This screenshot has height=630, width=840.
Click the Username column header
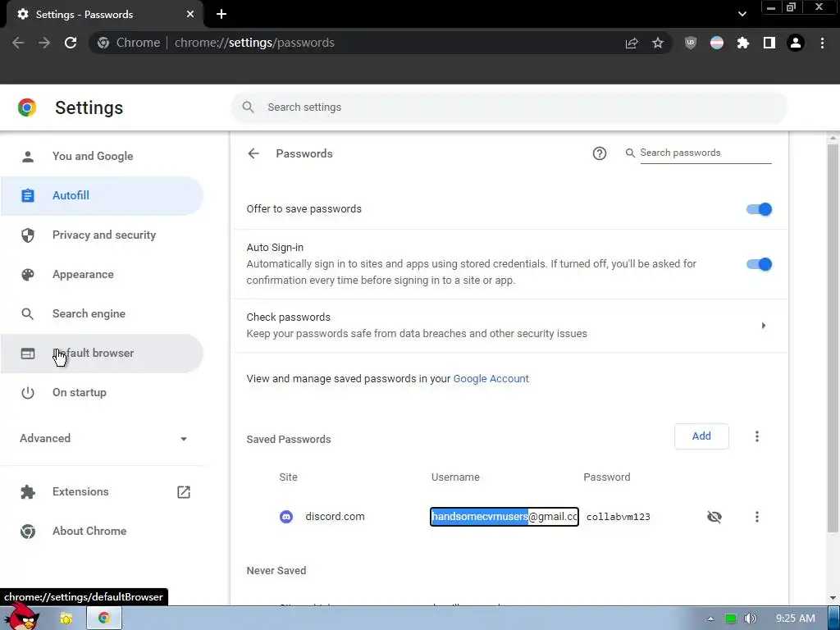coord(455,477)
